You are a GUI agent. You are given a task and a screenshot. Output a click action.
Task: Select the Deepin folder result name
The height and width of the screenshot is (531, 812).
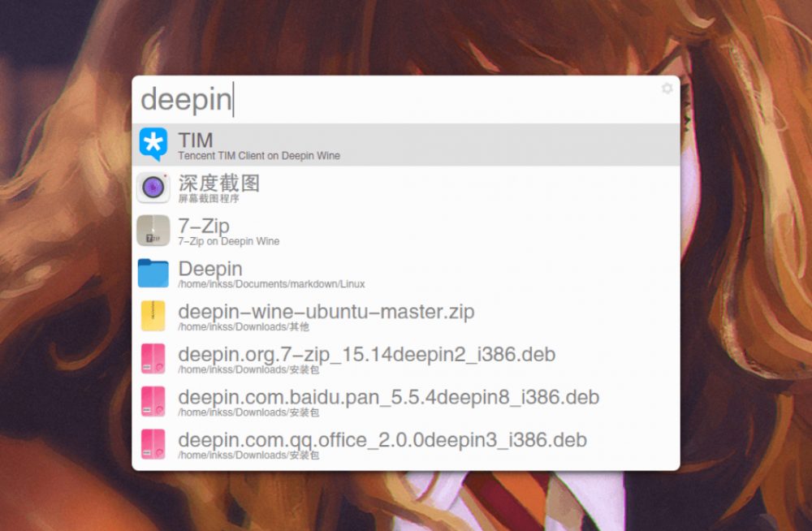click(x=210, y=269)
